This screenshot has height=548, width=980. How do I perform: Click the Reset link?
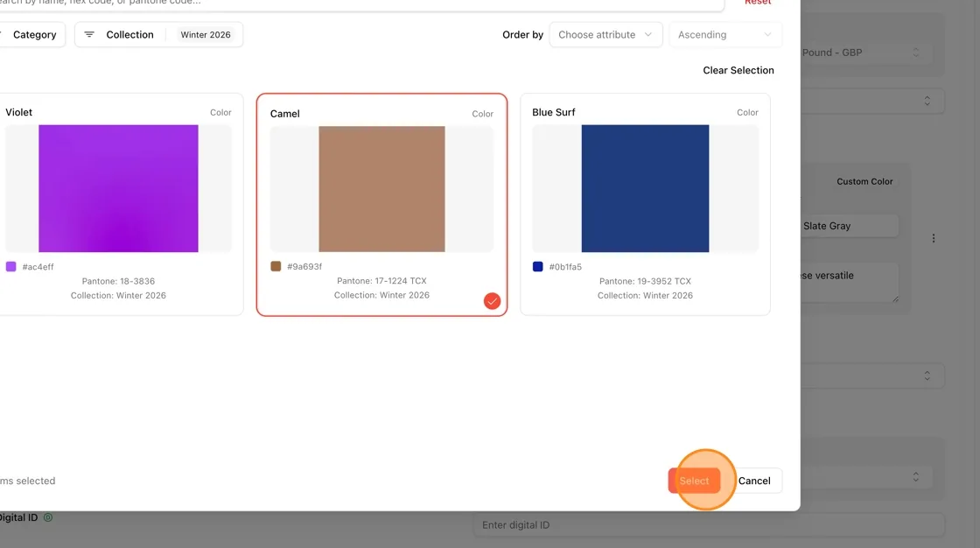(x=758, y=3)
